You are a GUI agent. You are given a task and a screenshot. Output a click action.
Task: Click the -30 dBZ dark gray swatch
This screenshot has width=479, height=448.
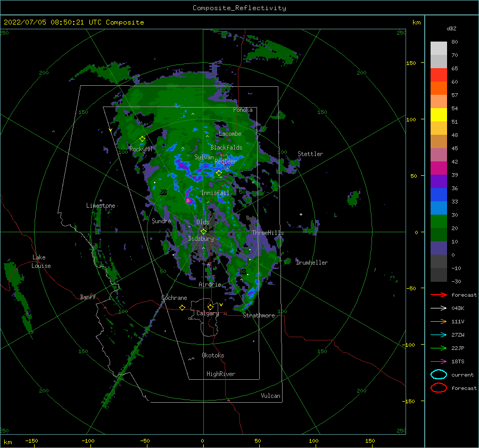click(439, 275)
